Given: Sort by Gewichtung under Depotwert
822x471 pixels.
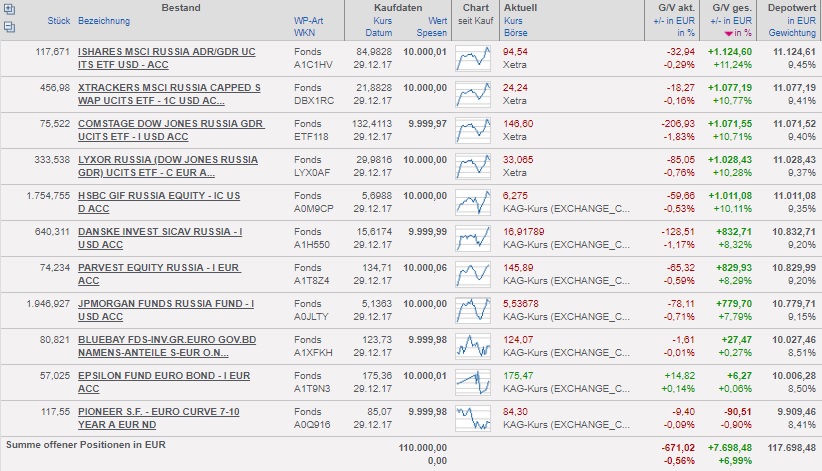Looking at the screenshot, I should (x=791, y=32).
